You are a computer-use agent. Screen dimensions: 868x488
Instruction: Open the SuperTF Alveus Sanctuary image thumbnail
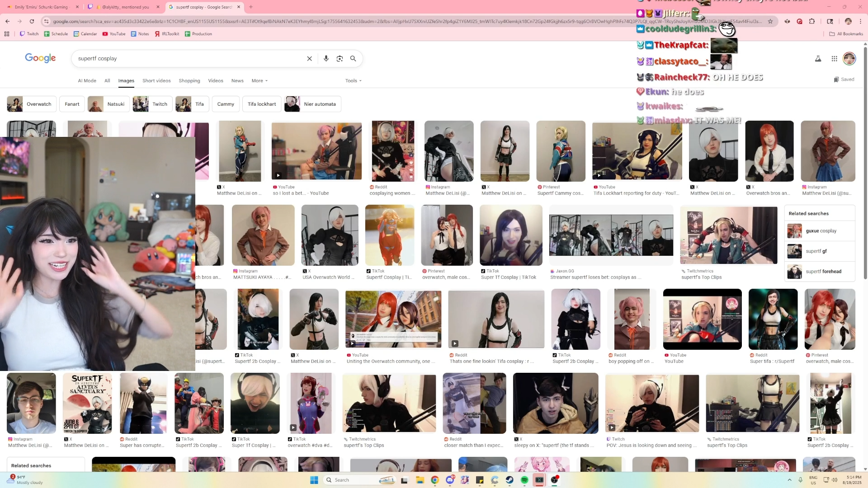[x=87, y=403]
